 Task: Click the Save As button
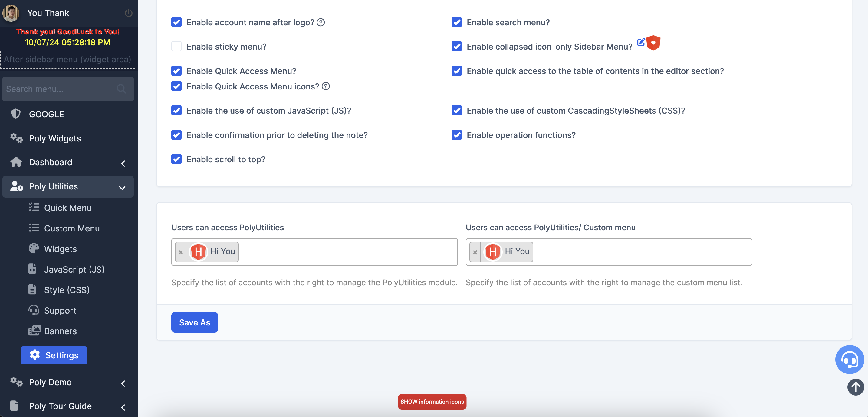click(194, 322)
